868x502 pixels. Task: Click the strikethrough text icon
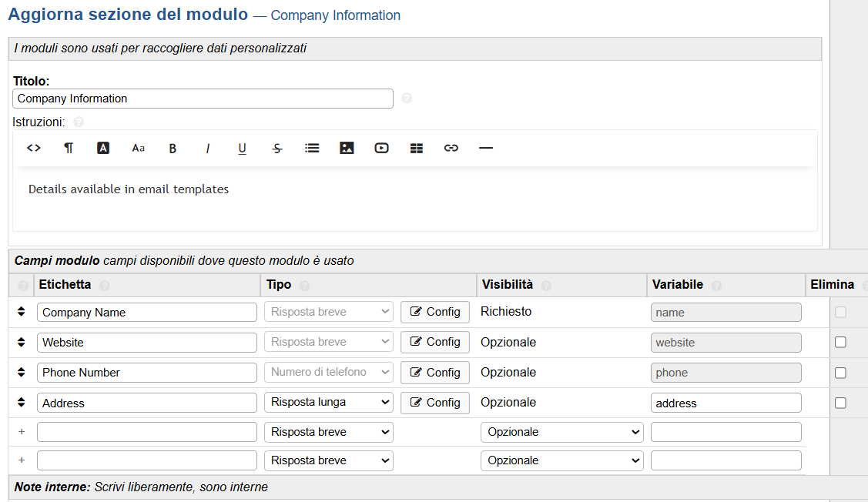click(x=277, y=148)
